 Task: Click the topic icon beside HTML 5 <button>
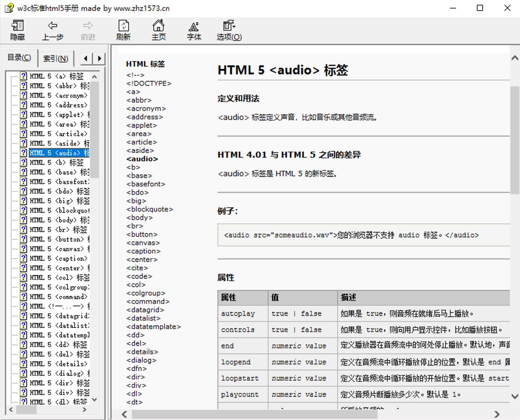(x=24, y=239)
